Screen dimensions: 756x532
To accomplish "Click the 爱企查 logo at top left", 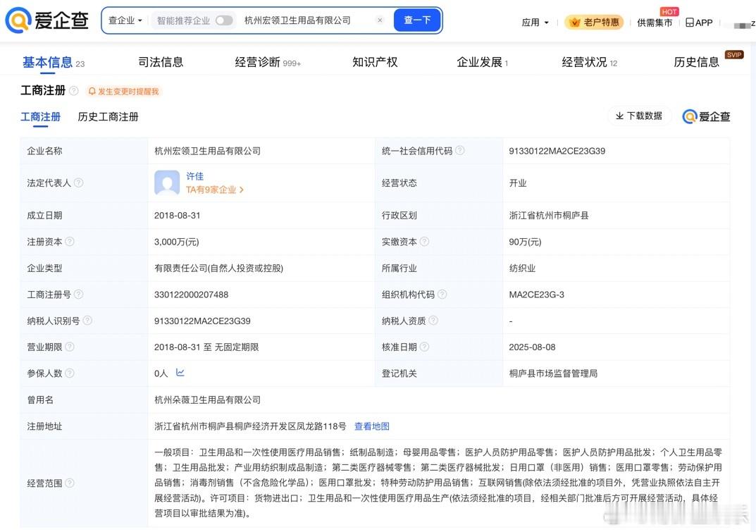I will click(x=47, y=20).
